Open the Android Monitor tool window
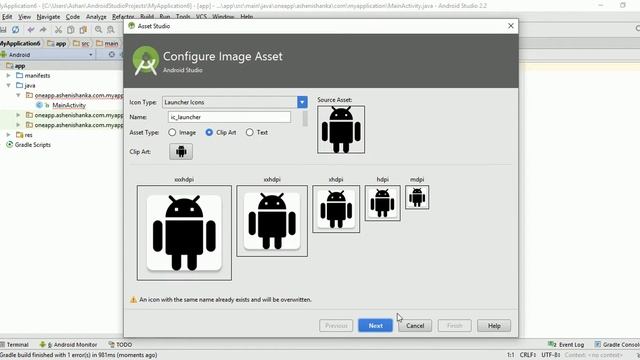The image size is (640, 360). click(x=68, y=344)
